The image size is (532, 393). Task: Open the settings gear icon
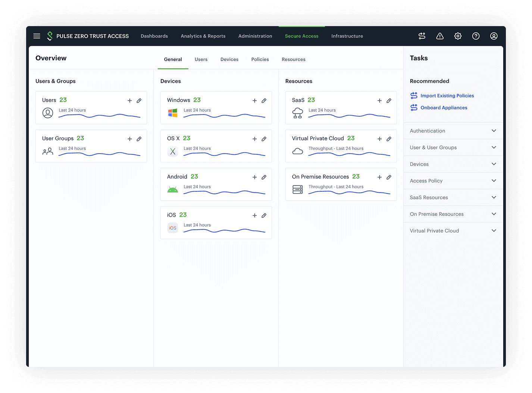tap(458, 36)
